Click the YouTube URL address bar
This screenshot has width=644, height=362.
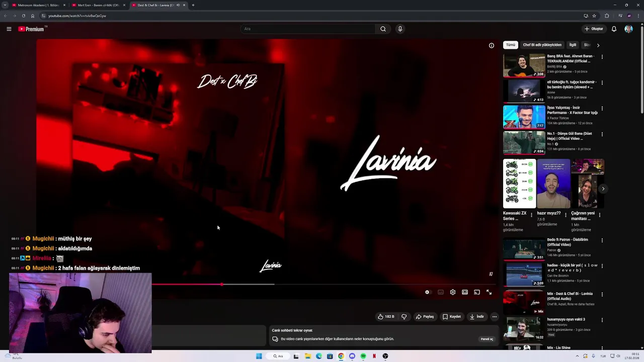coord(312,16)
